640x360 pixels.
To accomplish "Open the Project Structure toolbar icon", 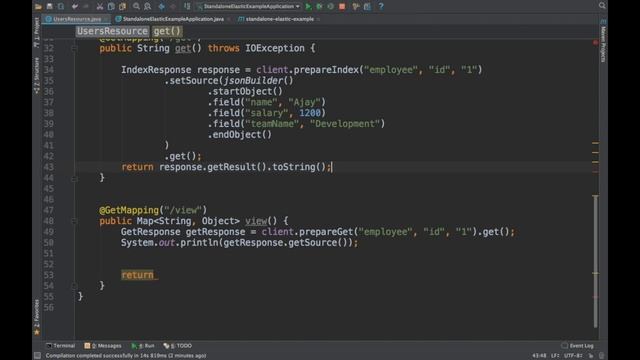I will pyautogui.click(x=367, y=6).
